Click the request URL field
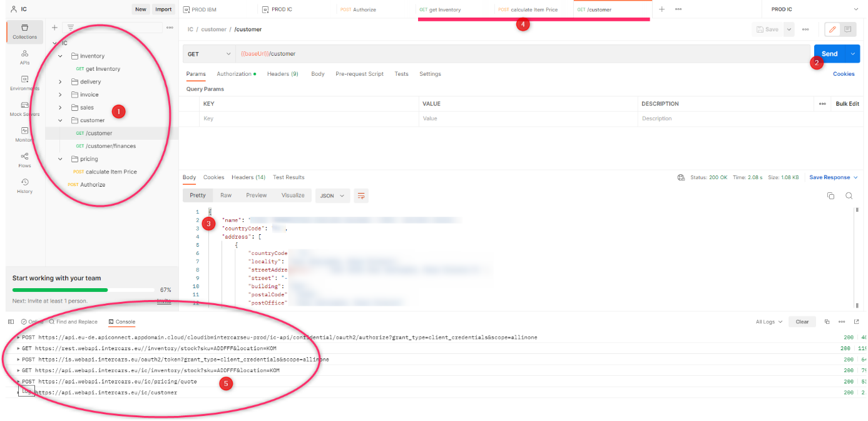This screenshot has width=868, height=421. [x=523, y=54]
